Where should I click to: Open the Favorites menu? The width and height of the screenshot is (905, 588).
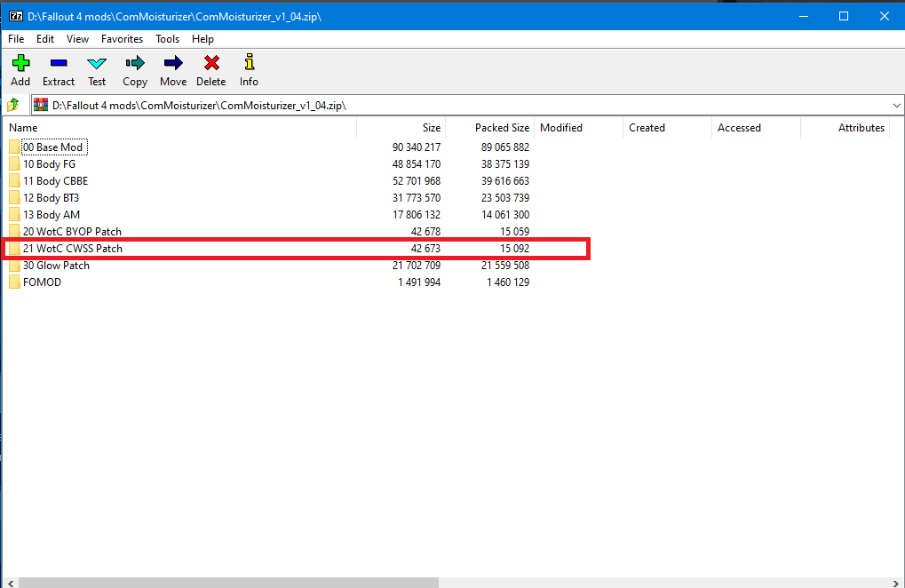pos(122,39)
